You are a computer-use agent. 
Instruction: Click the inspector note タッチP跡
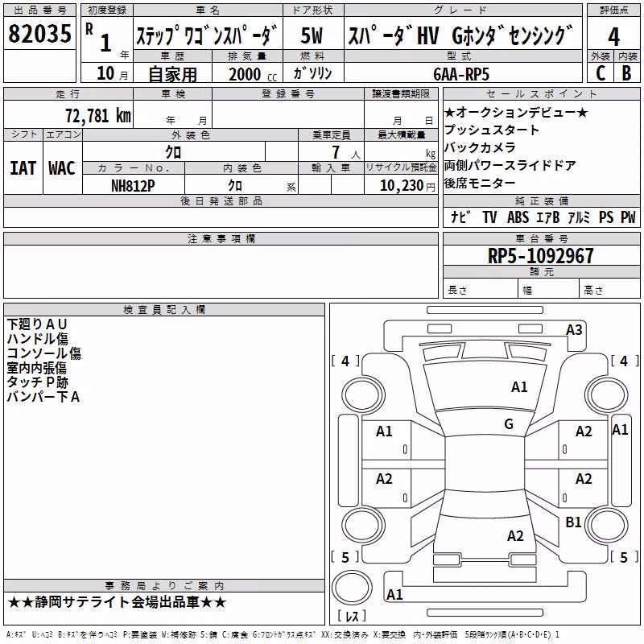tap(37, 382)
